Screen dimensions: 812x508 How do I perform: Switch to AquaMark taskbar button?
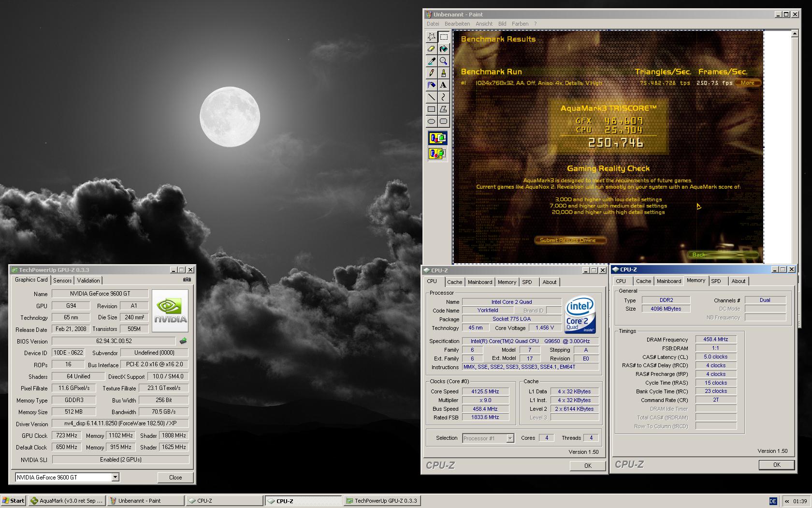coord(66,501)
